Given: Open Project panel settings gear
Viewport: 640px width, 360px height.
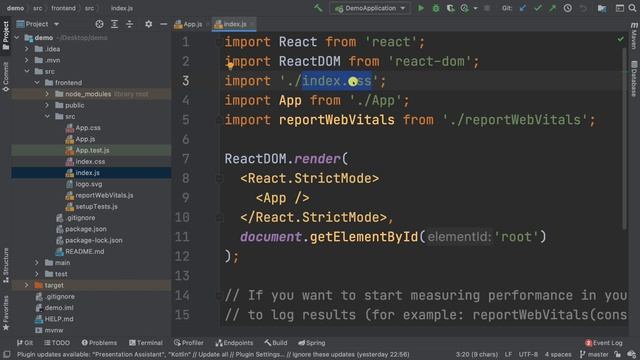Looking at the screenshot, I should [x=148, y=24].
